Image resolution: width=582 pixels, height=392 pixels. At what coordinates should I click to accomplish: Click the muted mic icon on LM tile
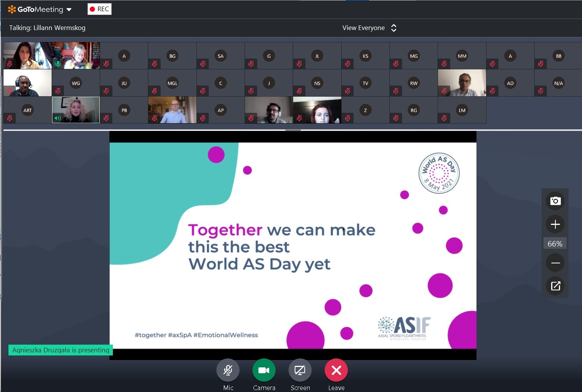[x=444, y=118]
